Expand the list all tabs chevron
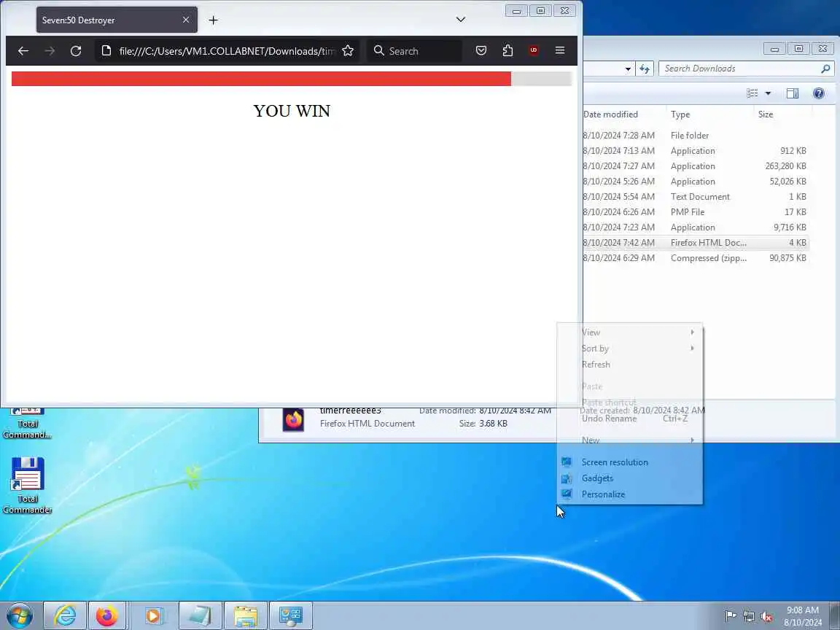The image size is (840, 630). 461,19
